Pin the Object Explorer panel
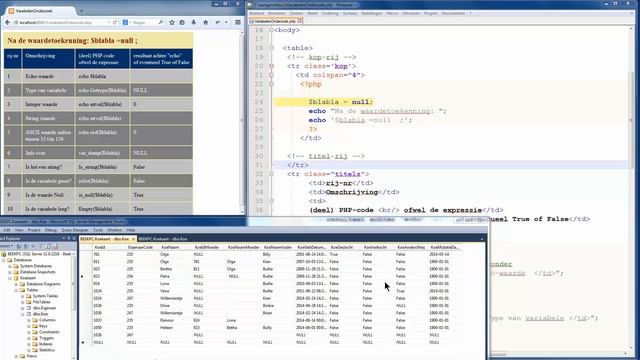Image resolution: width=640 pixels, height=360 pixels. (x=69, y=238)
